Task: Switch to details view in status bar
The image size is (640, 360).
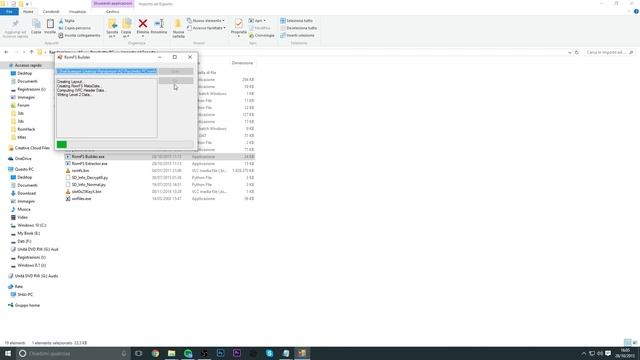Action: tap(628, 342)
